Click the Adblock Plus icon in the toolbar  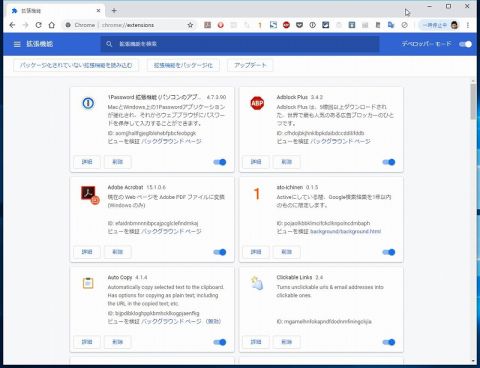pos(286,25)
